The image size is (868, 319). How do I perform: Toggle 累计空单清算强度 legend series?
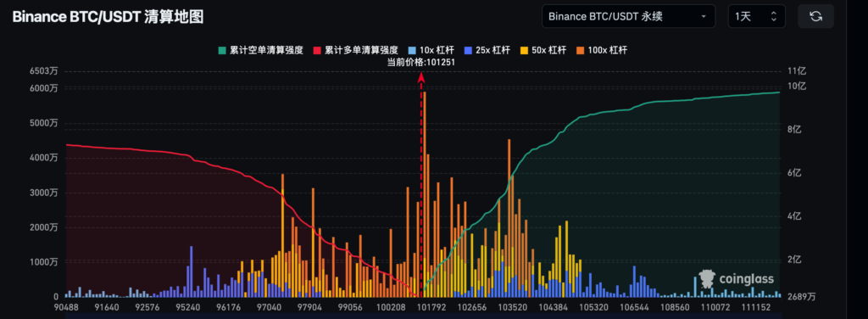(261, 50)
